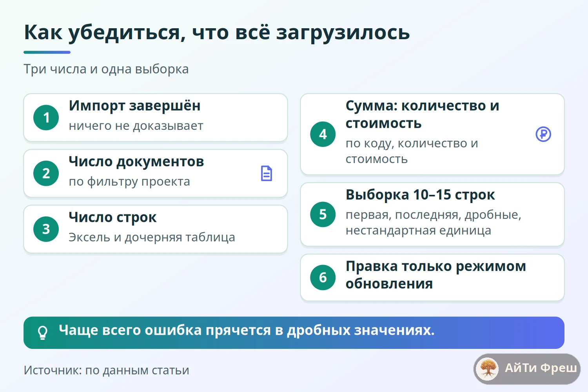Click the text 'Источник: по данным статьи'

pos(106,370)
